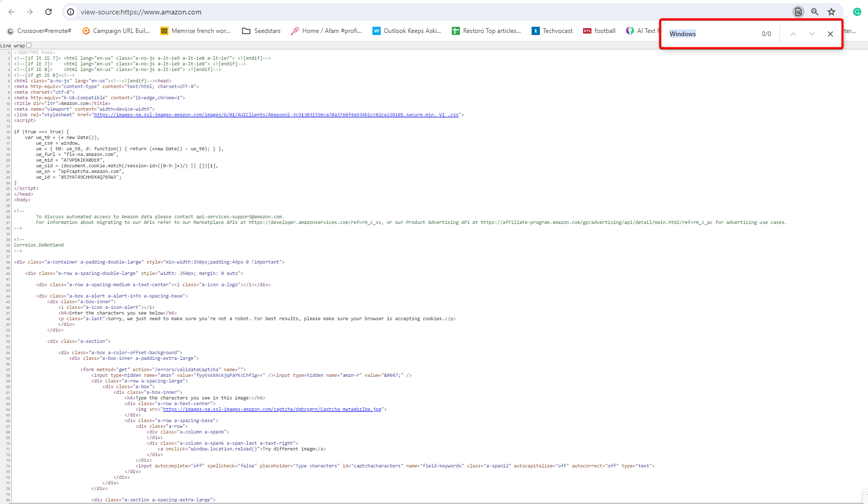
Task: Go to previous match with up arrow
Action: click(793, 33)
